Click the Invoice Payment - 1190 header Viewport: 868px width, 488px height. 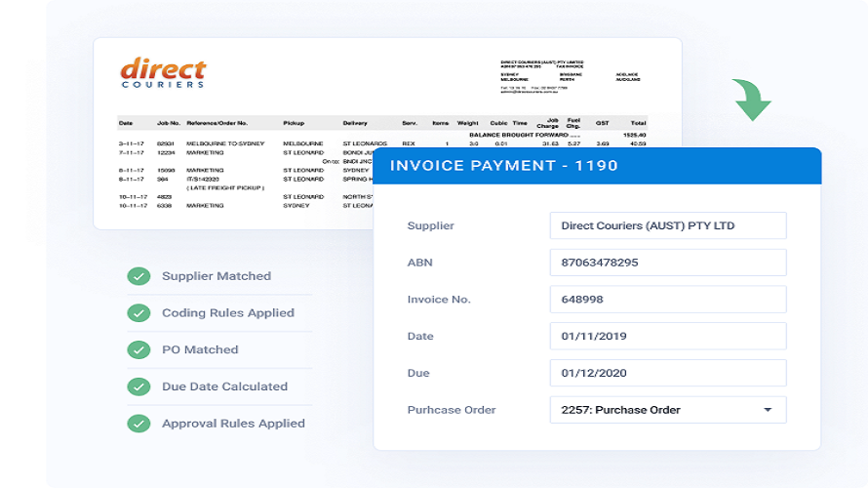[597, 166]
